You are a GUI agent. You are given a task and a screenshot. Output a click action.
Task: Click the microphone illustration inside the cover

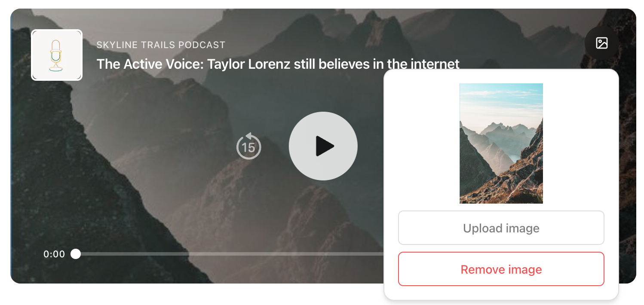(x=55, y=55)
